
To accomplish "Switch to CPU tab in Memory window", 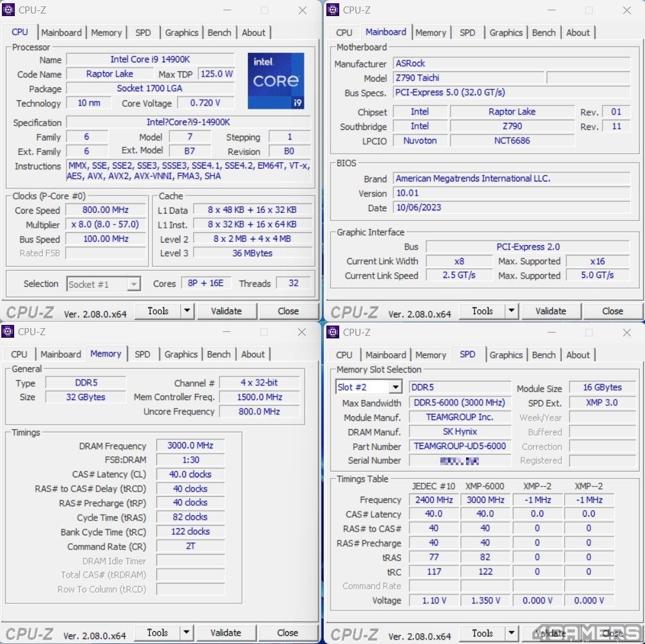I will coord(19,354).
